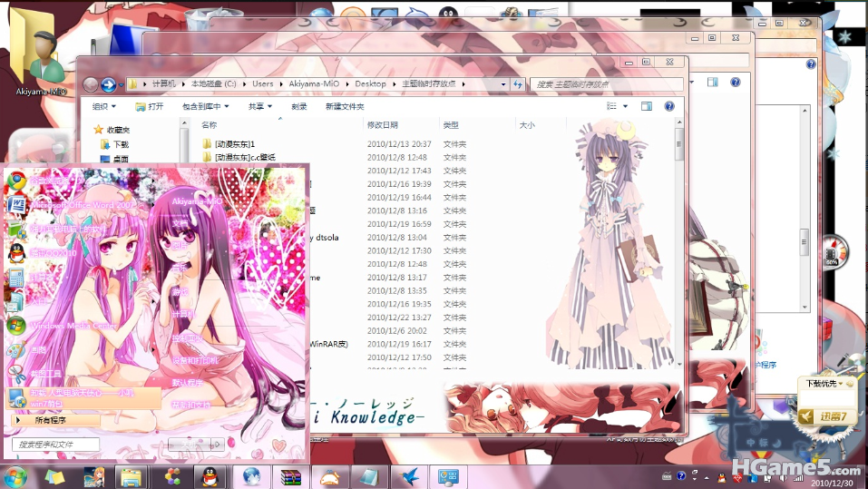Click the 关机 shutdown button

click(x=190, y=444)
